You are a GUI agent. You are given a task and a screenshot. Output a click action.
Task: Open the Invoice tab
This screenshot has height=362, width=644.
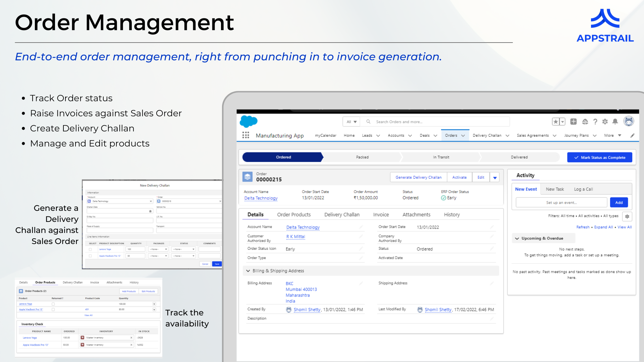click(381, 215)
